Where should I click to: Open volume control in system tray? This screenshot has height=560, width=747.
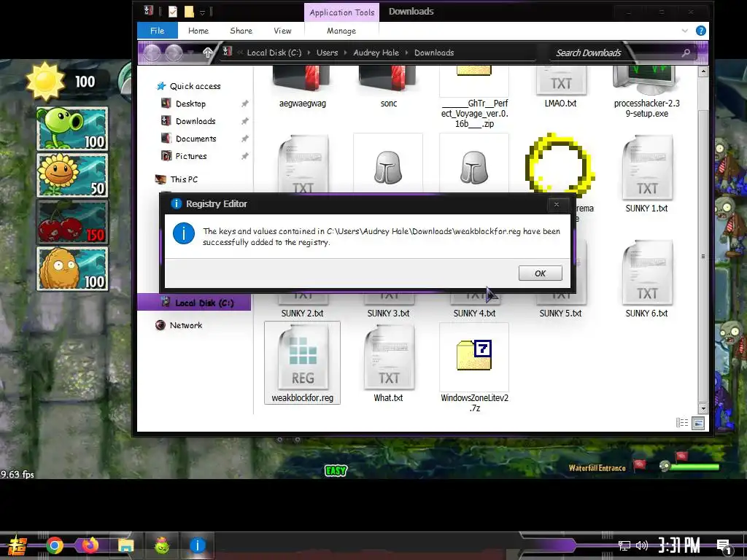642,545
